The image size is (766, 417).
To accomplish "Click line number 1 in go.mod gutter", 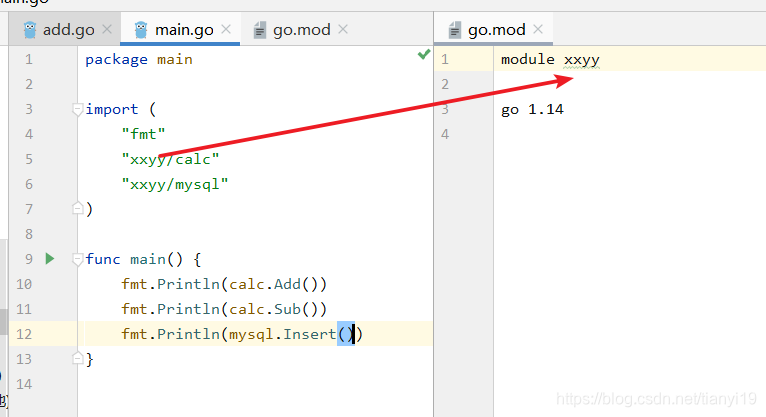I will click(x=445, y=60).
